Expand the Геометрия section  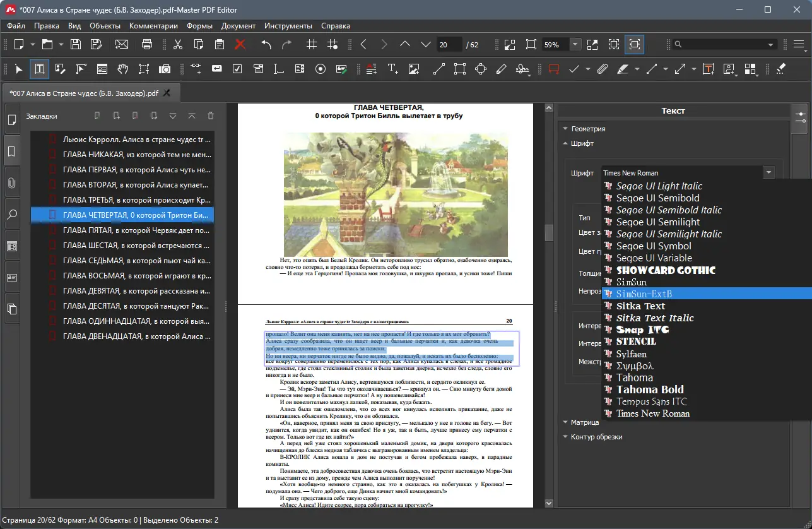tap(588, 128)
